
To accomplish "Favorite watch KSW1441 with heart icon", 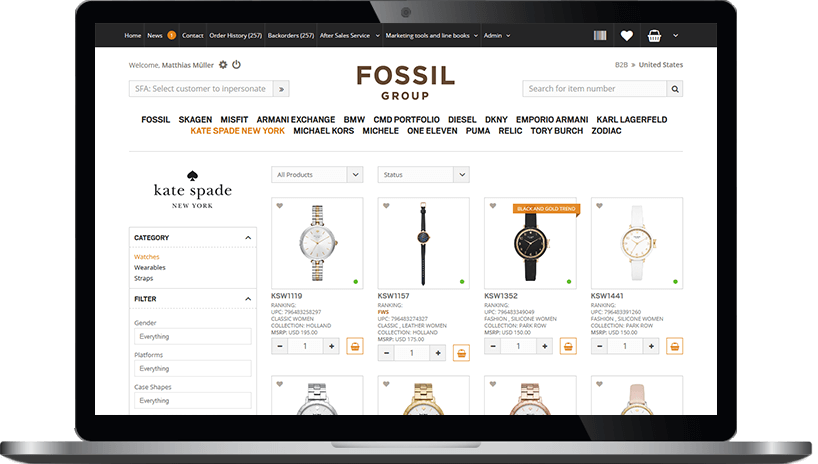I will click(599, 206).
